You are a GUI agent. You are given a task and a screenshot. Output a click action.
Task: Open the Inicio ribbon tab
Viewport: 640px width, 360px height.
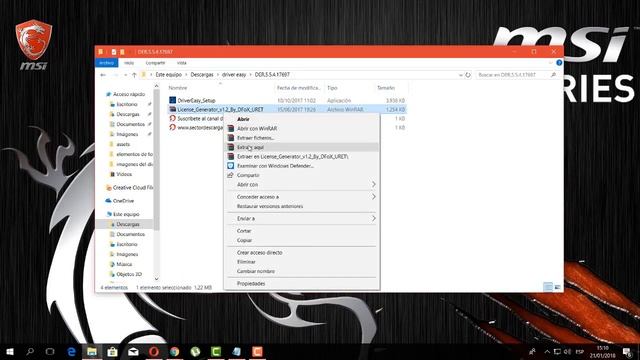(x=129, y=63)
